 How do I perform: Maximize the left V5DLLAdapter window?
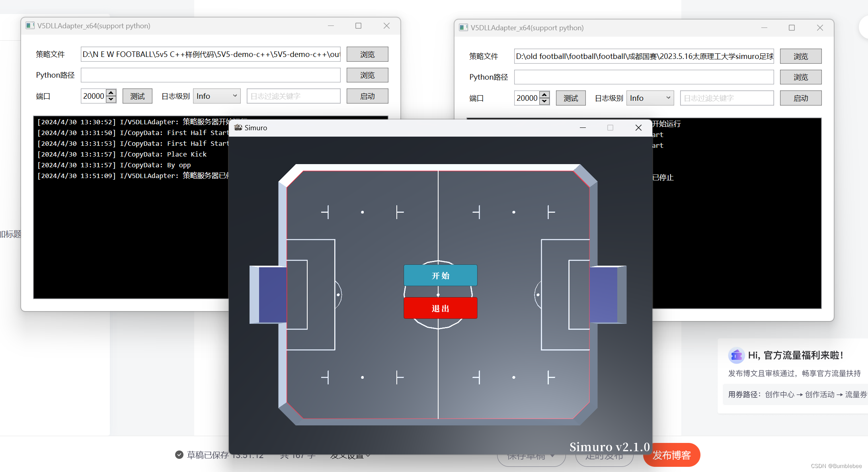pos(358,26)
